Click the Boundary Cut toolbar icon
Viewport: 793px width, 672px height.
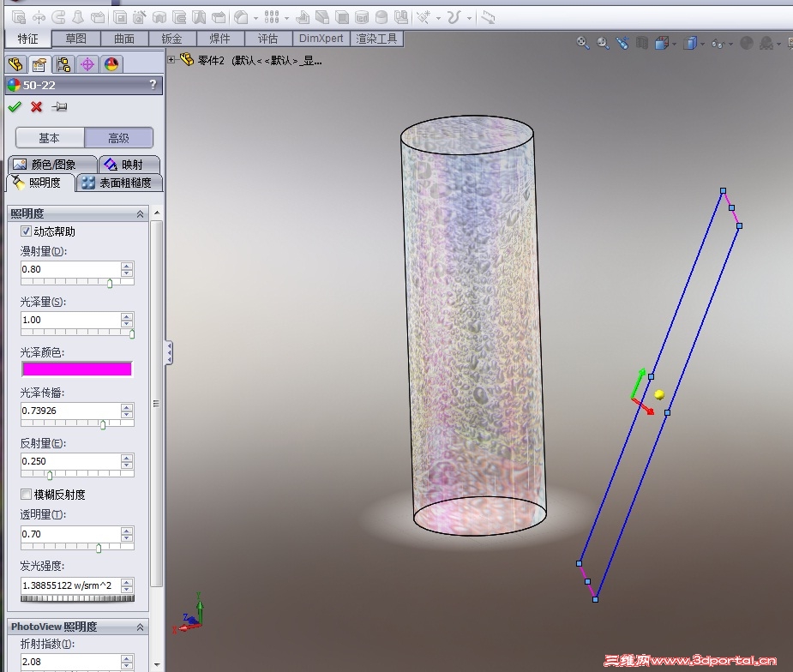(x=219, y=18)
